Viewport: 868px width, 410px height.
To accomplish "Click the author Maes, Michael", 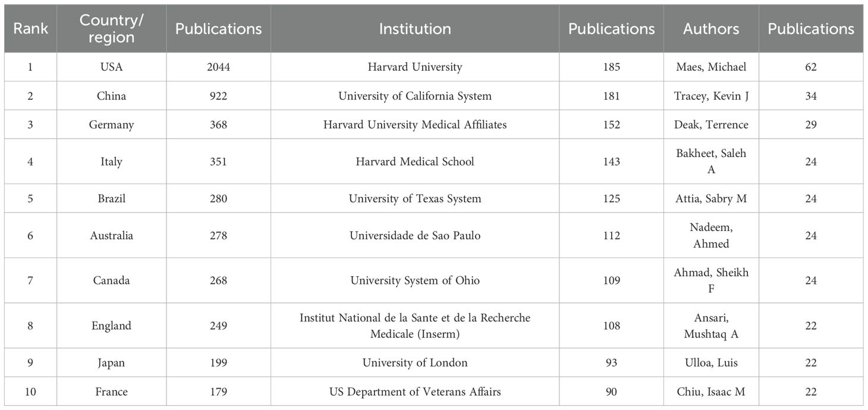I will pyautogui.click(x=711, y=67).
